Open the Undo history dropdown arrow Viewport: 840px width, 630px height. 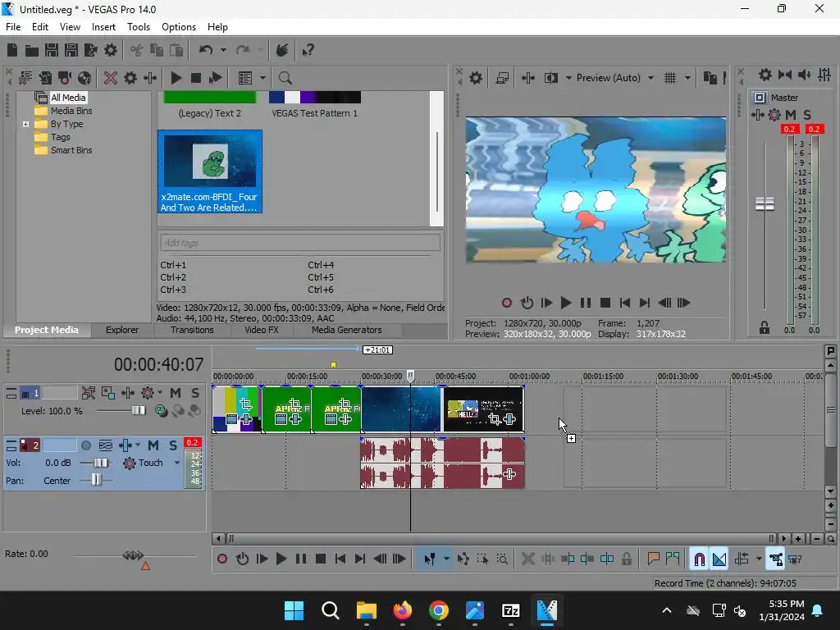tap(223, 50)
